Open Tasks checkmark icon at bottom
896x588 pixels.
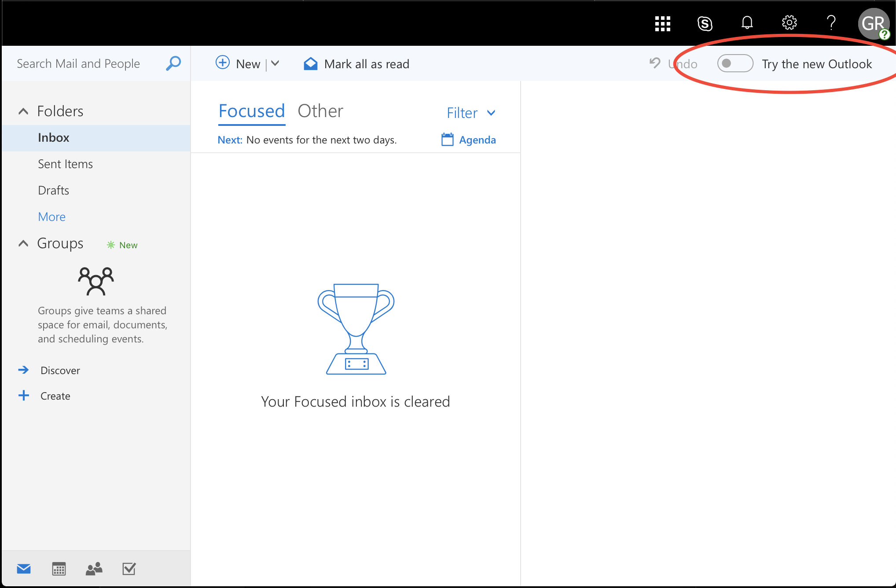pyautogui.click(x=129, y=569)
